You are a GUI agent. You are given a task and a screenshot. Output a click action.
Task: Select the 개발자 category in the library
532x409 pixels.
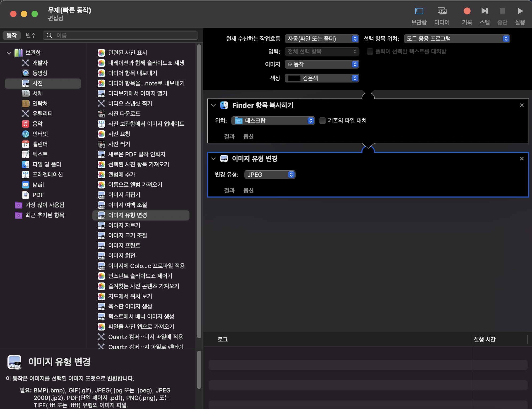(x=43, y=63)
